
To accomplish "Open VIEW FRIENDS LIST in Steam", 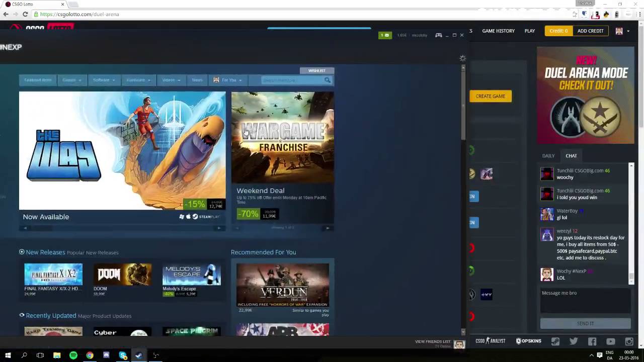I will pos(433,341).
